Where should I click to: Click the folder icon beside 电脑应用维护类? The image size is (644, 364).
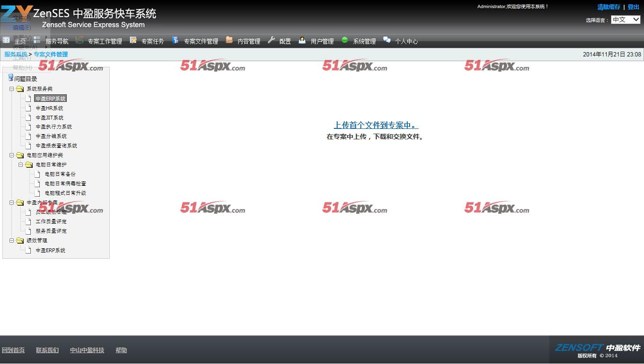20,155
